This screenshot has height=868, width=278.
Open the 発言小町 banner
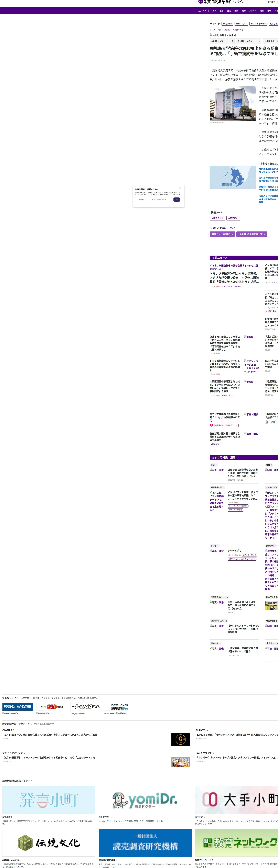[49, 800]
